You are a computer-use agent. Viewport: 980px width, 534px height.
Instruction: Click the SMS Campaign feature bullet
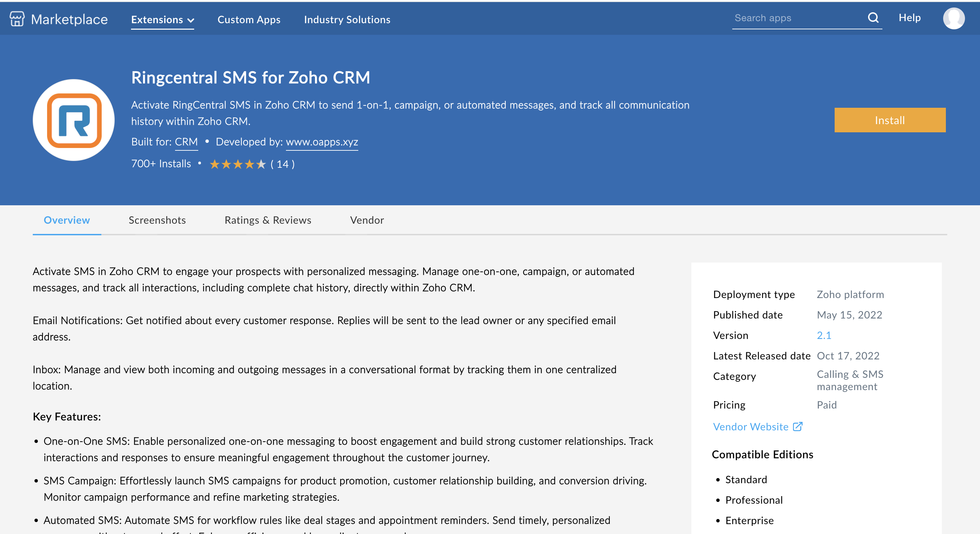coord(345,489)
